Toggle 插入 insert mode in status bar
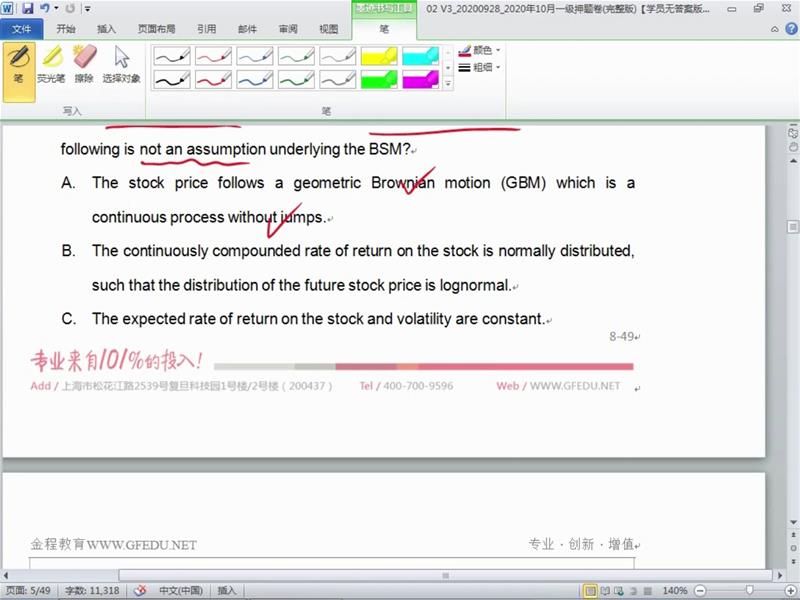This screenshot has width=800, height=600. tap(227, 591)
